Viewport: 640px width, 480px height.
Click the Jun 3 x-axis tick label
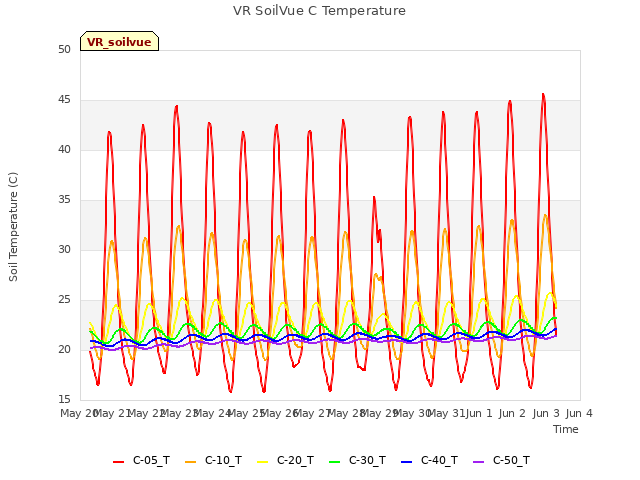tap(546, 413)
